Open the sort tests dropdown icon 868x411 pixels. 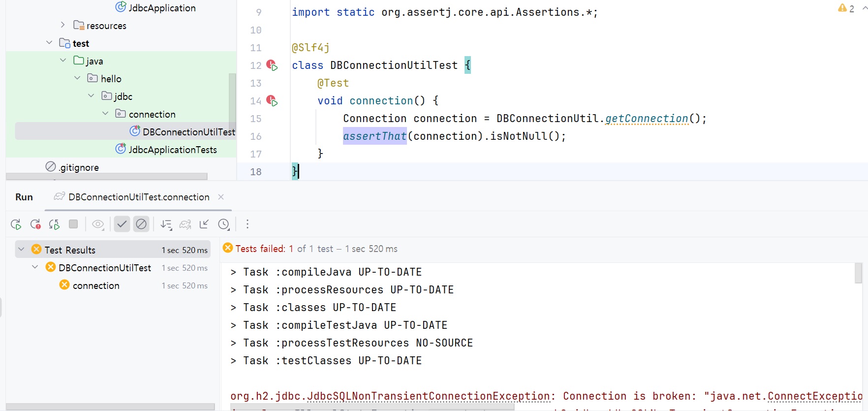pyautogui.click(x=166, y=224)
